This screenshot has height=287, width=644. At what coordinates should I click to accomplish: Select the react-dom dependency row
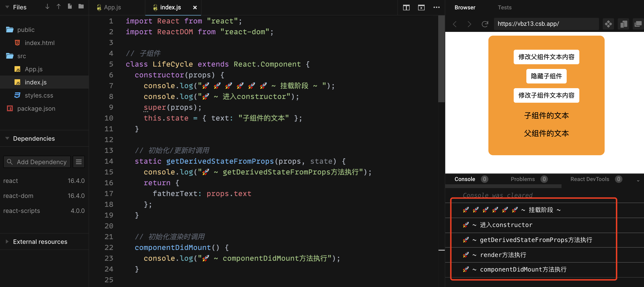coord(44,196)
